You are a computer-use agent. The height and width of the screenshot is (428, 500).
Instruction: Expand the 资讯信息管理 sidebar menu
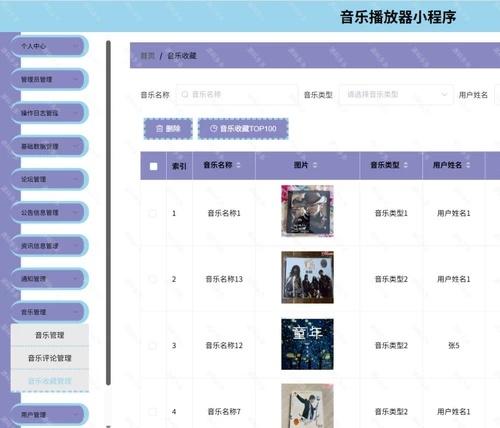coord(49,246)
